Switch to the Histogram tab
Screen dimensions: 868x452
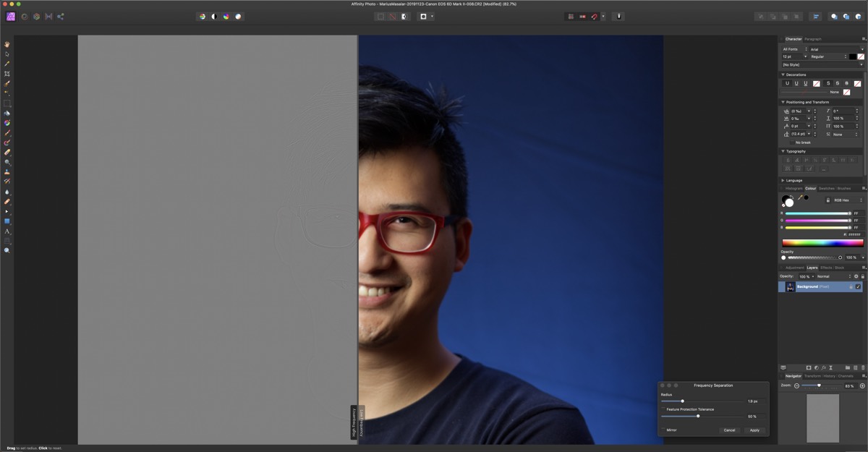click(793, 188)
